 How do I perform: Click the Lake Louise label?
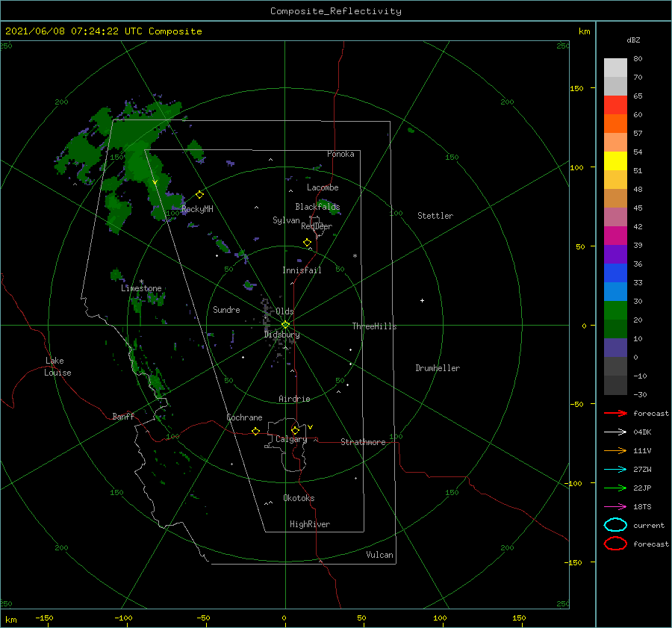pyautogui.click(x=57, y=367)
